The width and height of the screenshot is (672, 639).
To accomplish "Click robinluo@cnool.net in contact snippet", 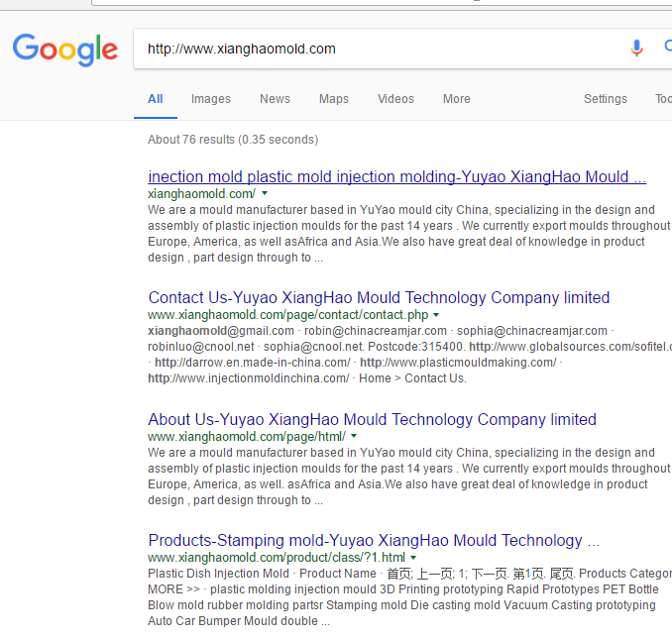I will coord(201,347).
